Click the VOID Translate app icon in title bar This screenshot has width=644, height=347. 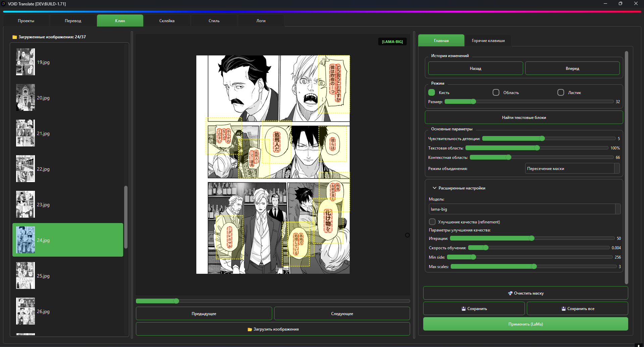[3, 4]
